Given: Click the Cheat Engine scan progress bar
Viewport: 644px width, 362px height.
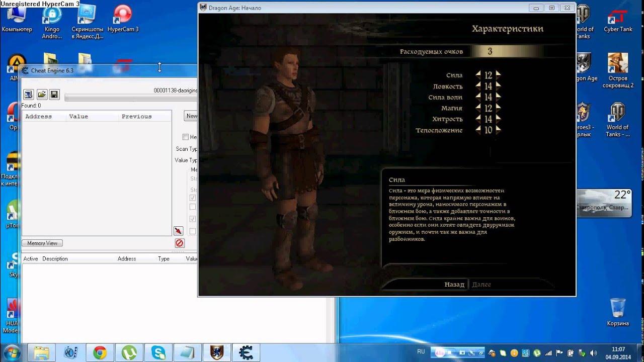Looking at the screenshot, I should click(x=131, y=98).
